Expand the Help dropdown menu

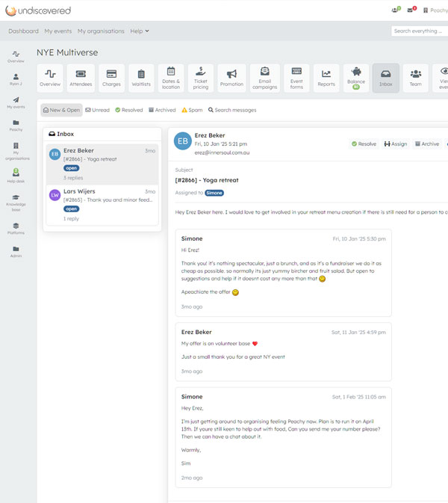pos(140,31)
